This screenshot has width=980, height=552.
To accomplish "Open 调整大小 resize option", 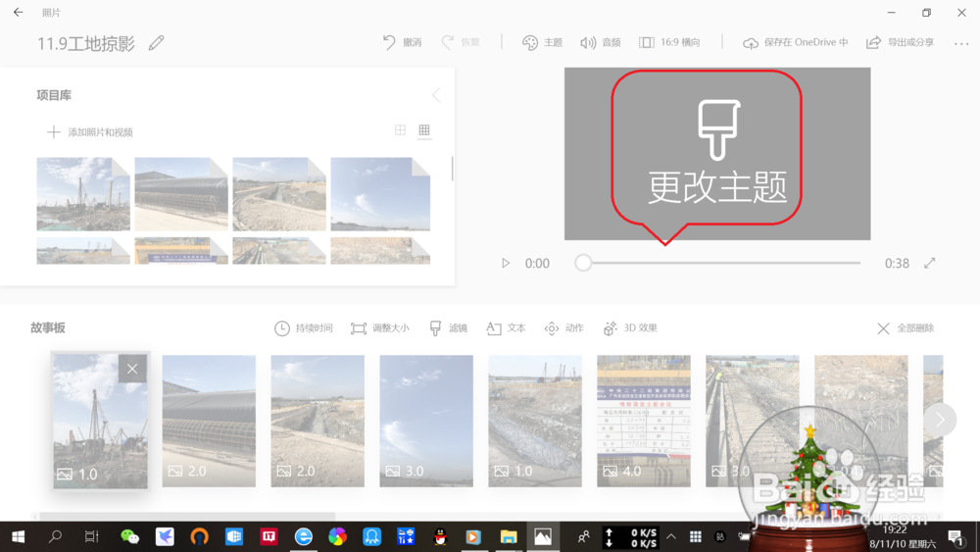I will pyautogui.click(x=380, y=328).
